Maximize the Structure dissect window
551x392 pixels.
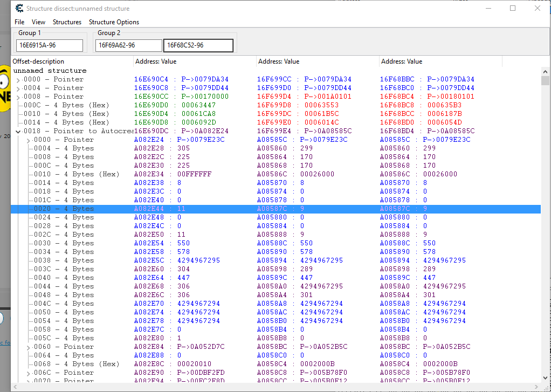pyautogui.click(x=513, y=8)
